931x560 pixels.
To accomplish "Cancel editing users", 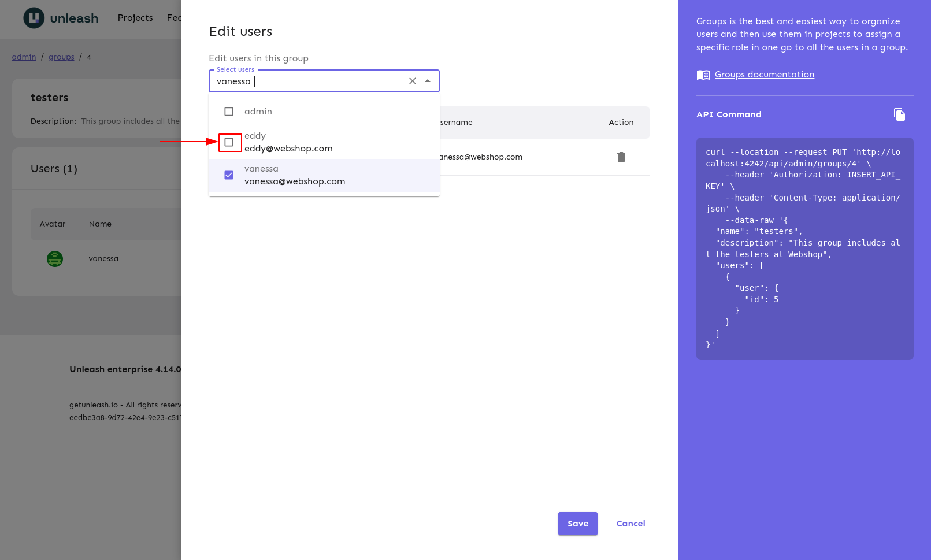I will 630,524.
